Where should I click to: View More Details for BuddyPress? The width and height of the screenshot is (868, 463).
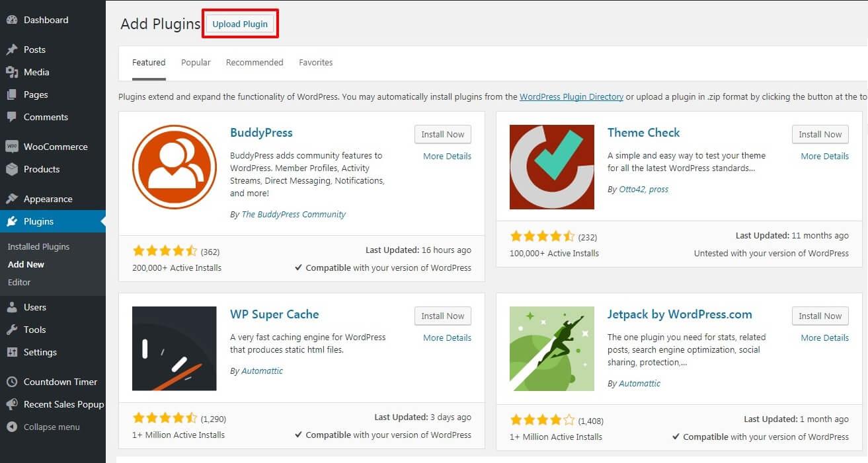[448, 157]
